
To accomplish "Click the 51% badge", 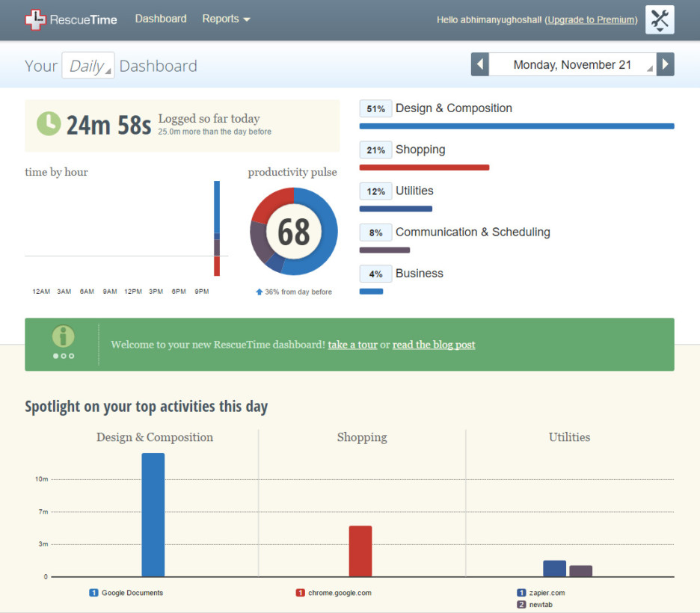I will (x=376, y=108).
